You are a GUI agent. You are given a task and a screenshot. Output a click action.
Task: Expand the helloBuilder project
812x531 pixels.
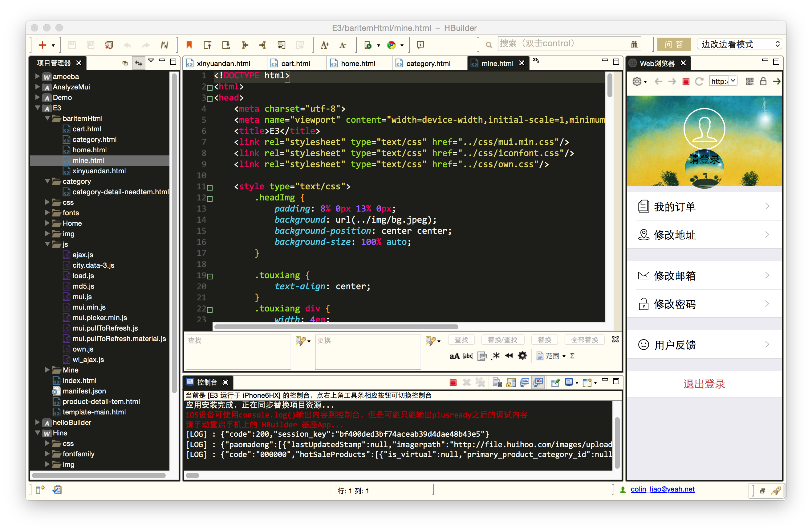38,422
